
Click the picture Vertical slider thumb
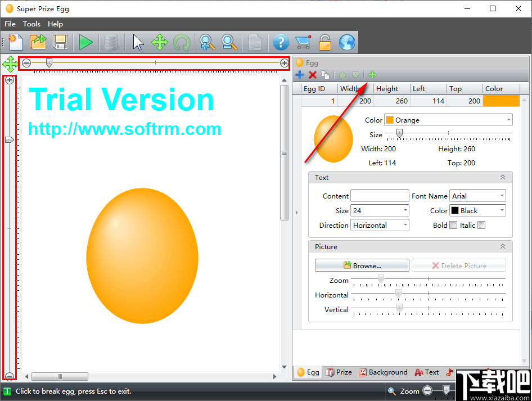click(399, 308)
